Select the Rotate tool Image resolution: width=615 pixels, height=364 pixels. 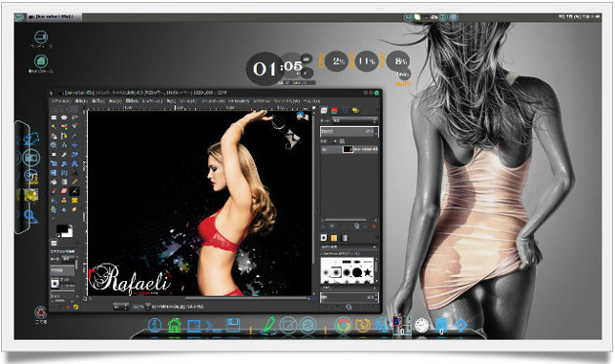pos(74,154)
